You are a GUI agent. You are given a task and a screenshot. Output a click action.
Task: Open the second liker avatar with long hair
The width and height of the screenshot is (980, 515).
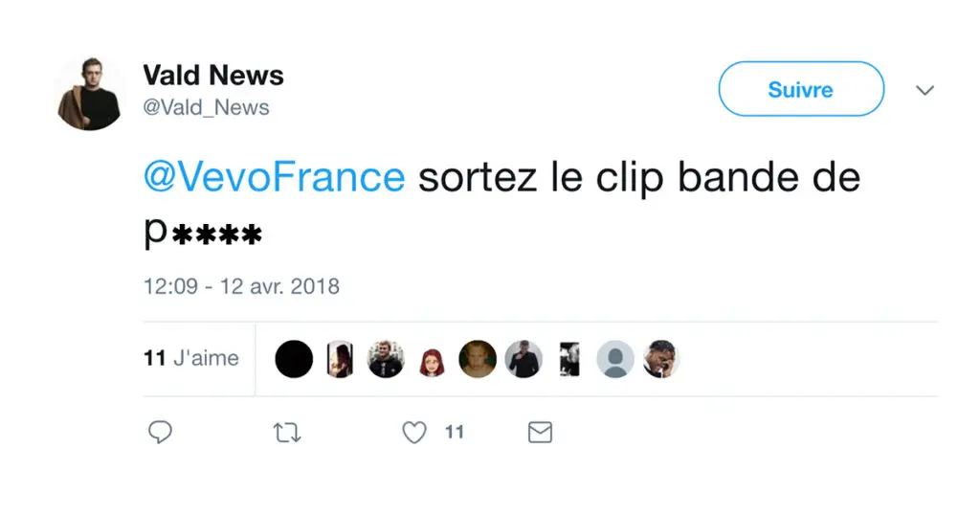click(x=340, y=359)
